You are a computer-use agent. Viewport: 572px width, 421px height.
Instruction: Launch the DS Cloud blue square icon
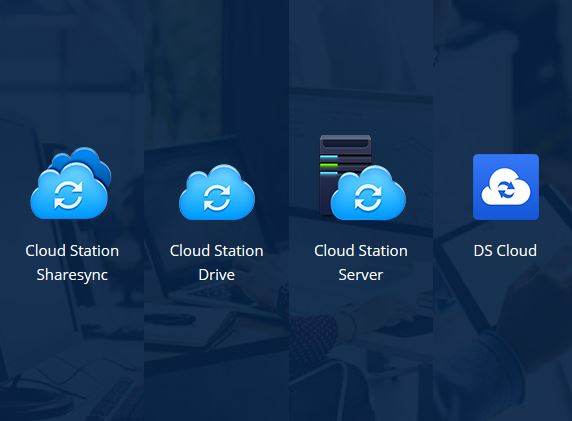506,187
